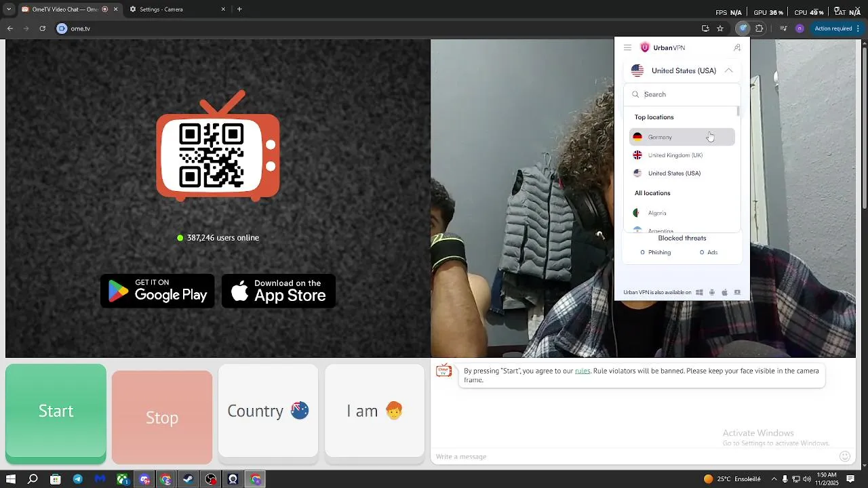Screen dimensions: 868x488
Task: Select United Kingdom (UK) location
Action: [x=682, y=155]
